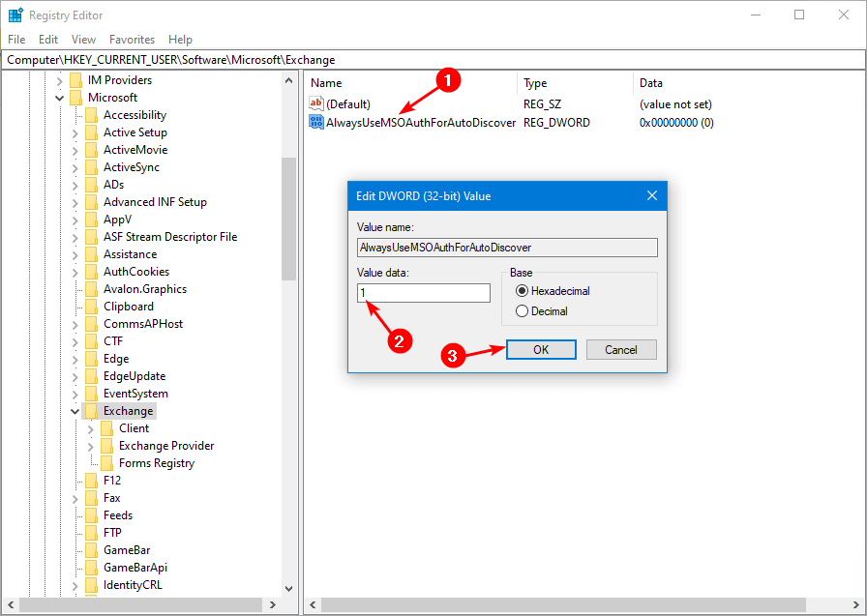Click the Client subfolder icon
The height and width of the screenshot is (616, 867).
[x=107, y=428]
